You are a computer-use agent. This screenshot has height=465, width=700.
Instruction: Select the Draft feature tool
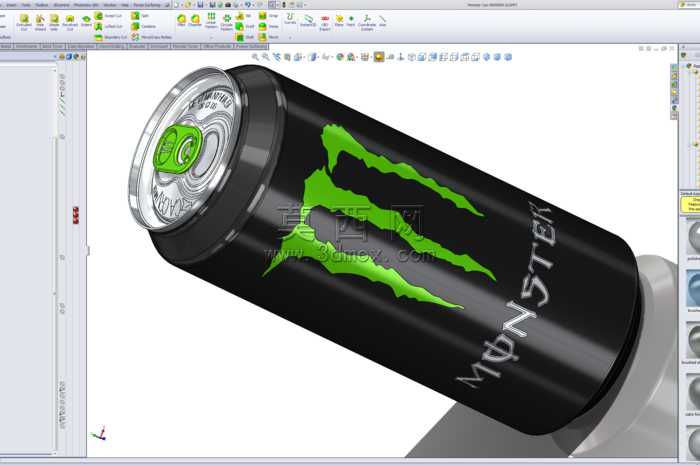tap(245, 26)
